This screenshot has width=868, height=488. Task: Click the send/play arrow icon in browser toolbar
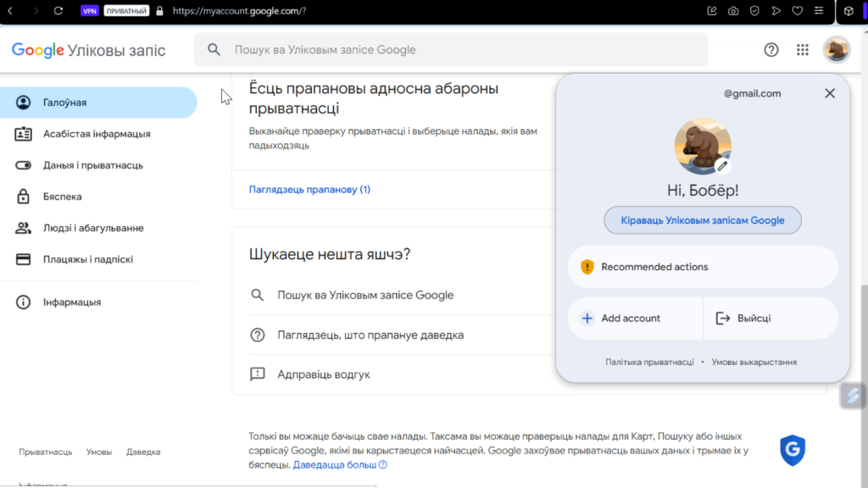(776, 10)
